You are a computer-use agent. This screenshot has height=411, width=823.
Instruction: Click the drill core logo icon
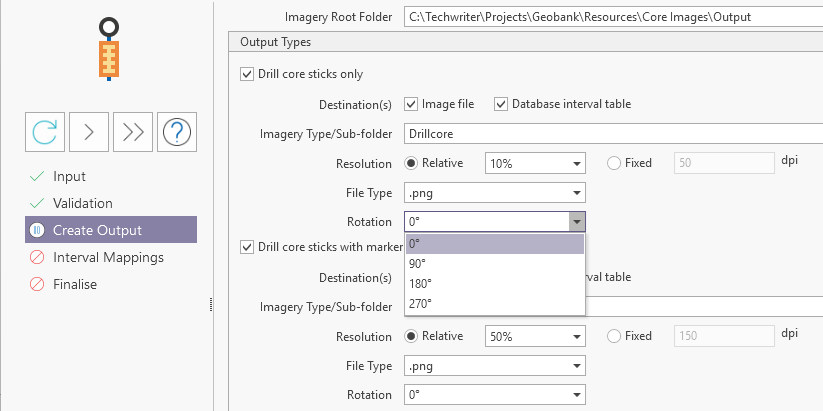click(x=109, y=48)
